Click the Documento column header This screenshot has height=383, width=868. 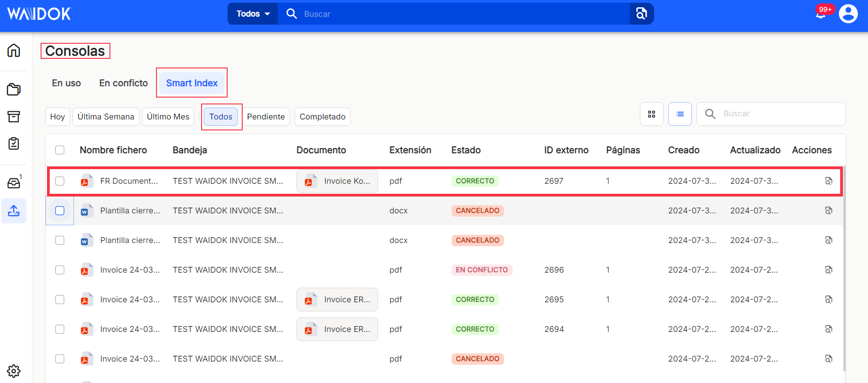pos(321,150)
